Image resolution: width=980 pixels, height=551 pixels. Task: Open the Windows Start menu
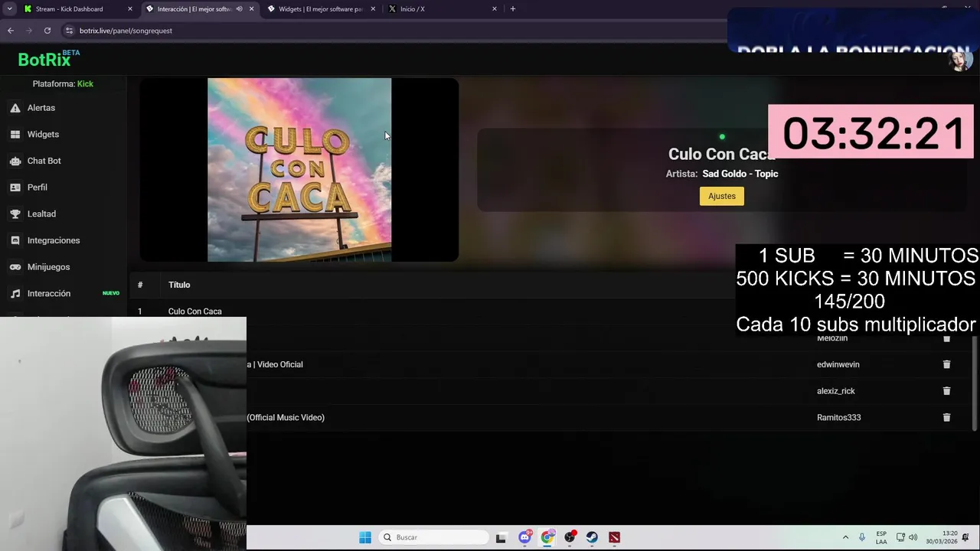(x=365, y=537)
